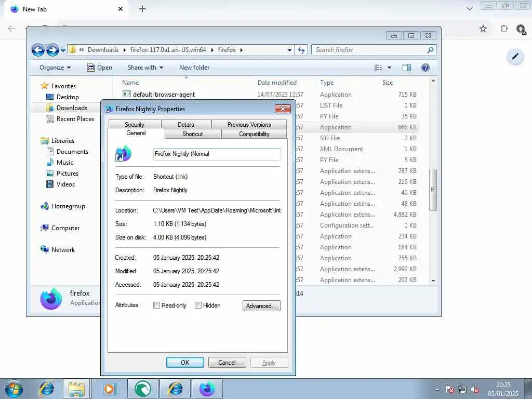532x399 pixels.
Task: Click Downloads in address breadcrumb
Action: click(103, 50)
